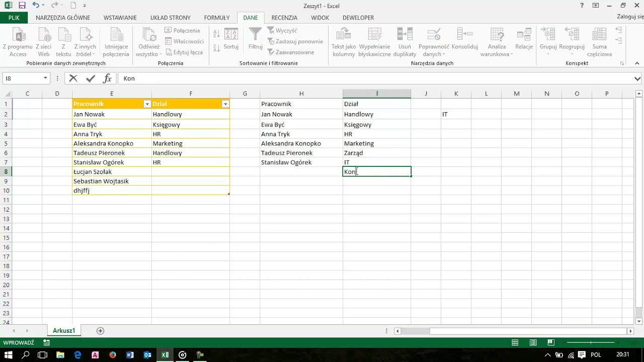Switch to WIDOK tab

(x=320, y=18)
